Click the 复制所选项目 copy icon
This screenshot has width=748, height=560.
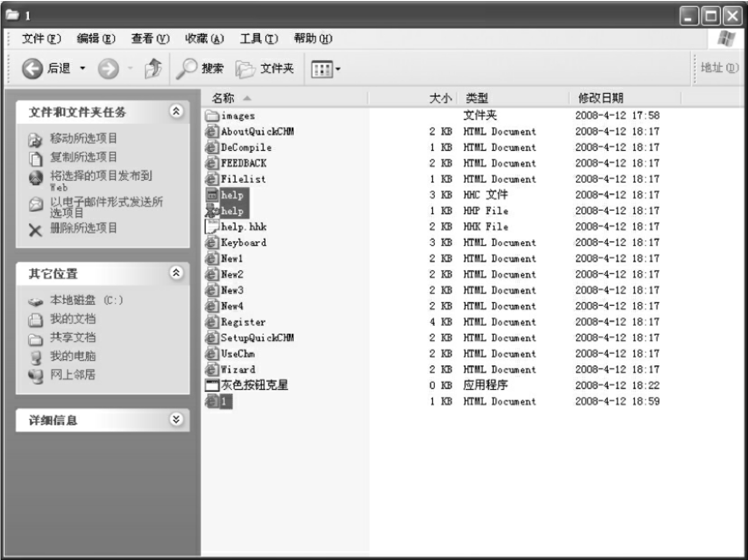tap(35, 158)
